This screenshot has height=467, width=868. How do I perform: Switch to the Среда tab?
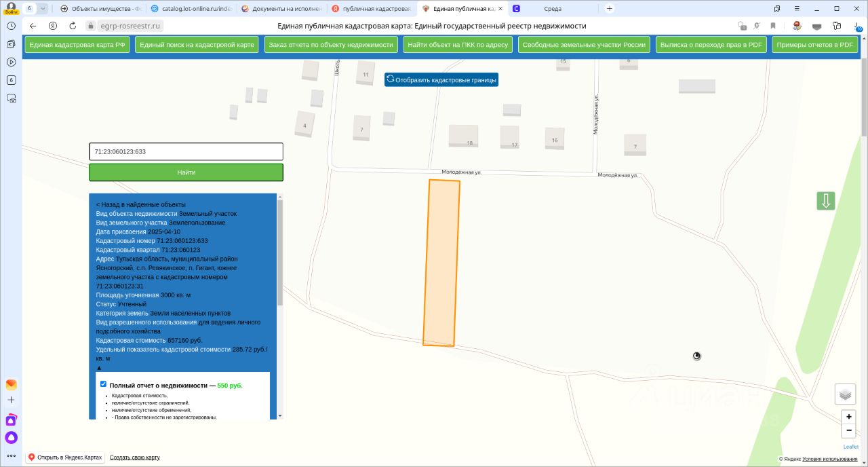[x=551, y=8]
